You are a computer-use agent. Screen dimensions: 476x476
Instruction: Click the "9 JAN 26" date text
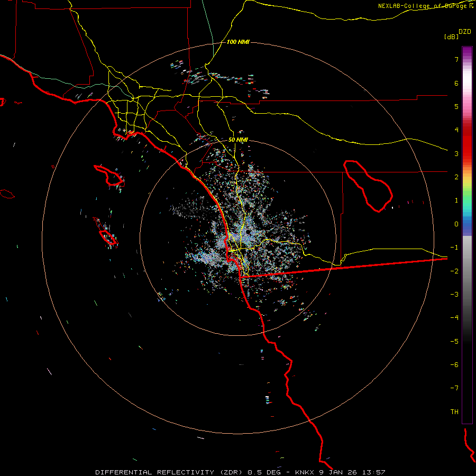click(339, 472)
